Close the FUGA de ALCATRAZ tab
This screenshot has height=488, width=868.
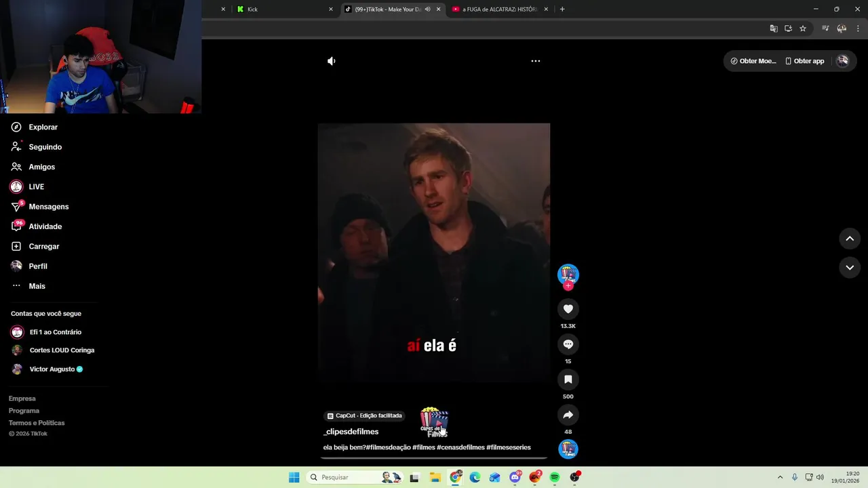pyautogui.click(x=546, y=9)
